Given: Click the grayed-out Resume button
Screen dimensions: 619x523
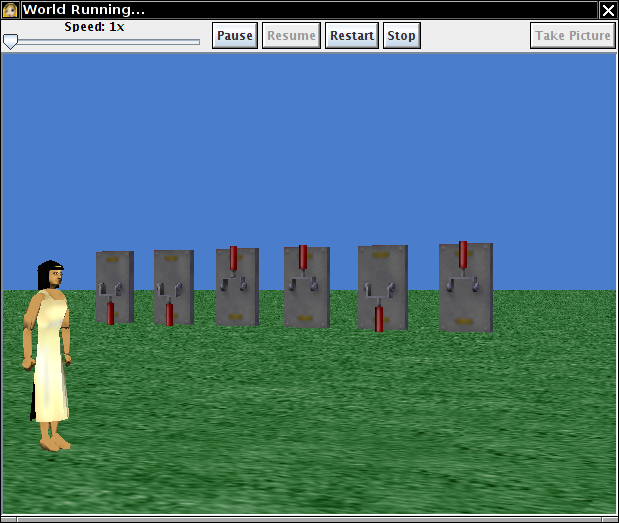Looking at the screenshot, I should (291, 36).
